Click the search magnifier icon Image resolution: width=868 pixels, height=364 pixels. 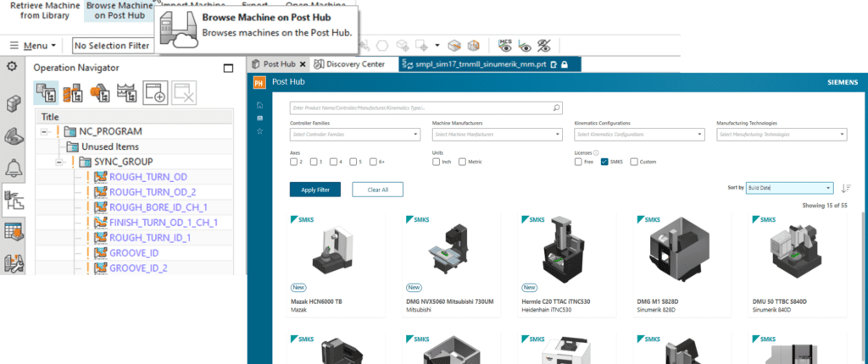point(556,108)
